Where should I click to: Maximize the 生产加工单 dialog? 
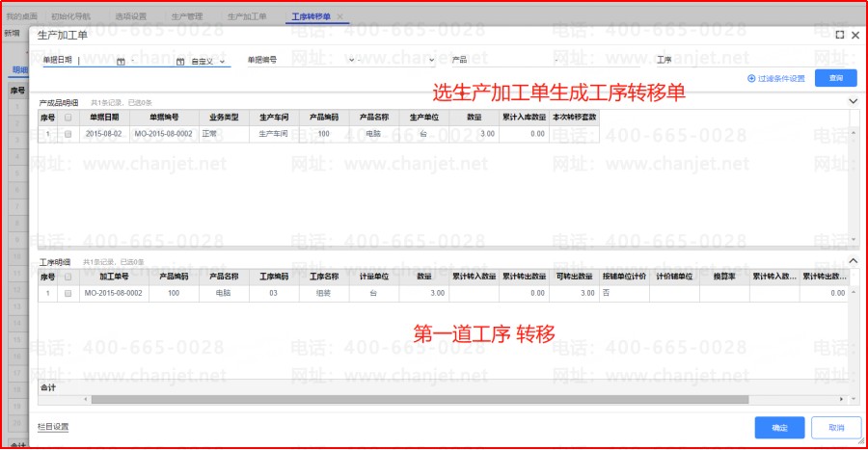(840, 35)
